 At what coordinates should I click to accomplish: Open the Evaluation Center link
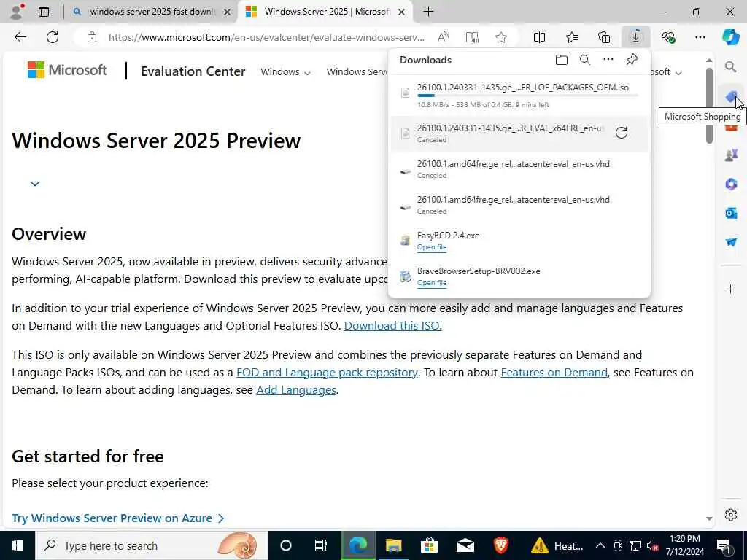click(x=193, y=71)
